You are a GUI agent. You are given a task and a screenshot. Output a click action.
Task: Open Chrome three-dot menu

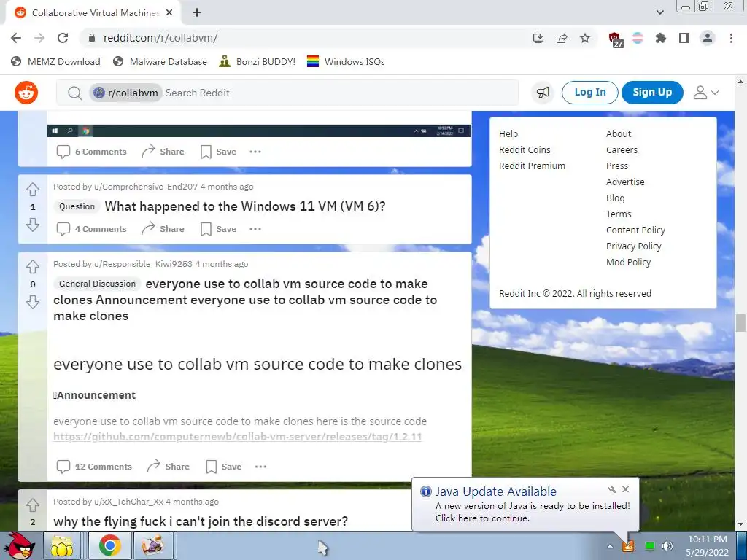coord(731,38)
